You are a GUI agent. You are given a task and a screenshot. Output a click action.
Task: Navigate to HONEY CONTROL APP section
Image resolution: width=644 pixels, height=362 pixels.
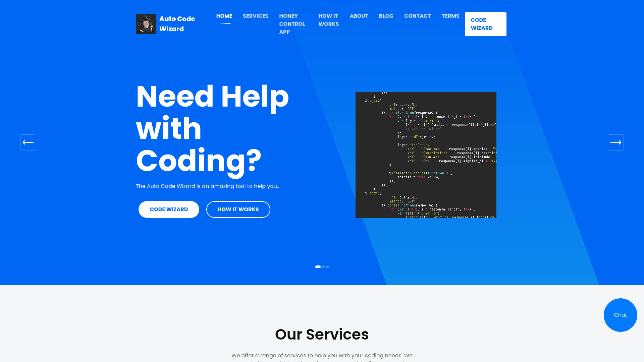292,24
